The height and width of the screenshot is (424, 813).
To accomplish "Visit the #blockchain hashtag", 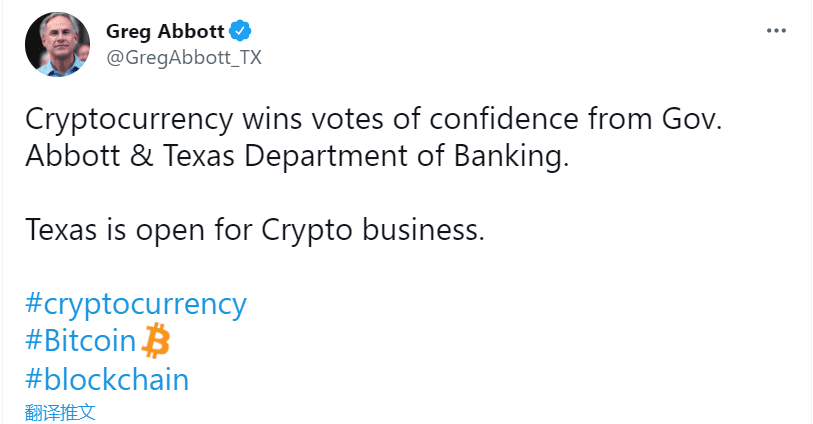I will [x=106, y=380].
